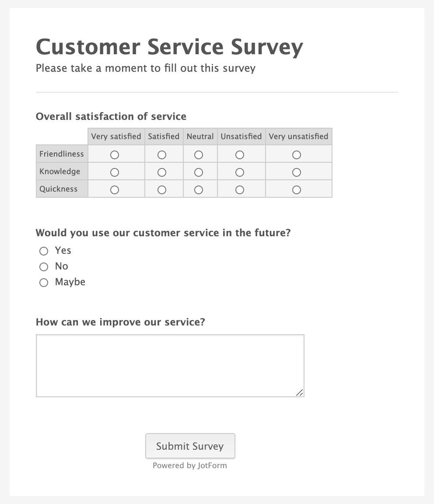
Task: Click the service improvement text area
Action: click(x=170, y=366)
